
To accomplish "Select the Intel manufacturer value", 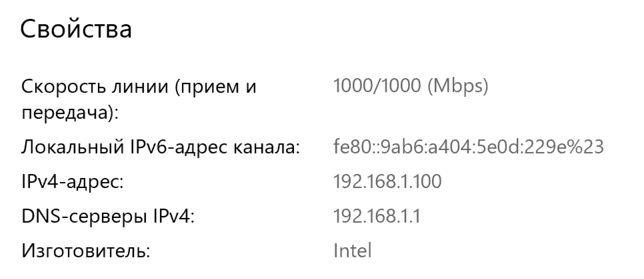I will point(352,251).
